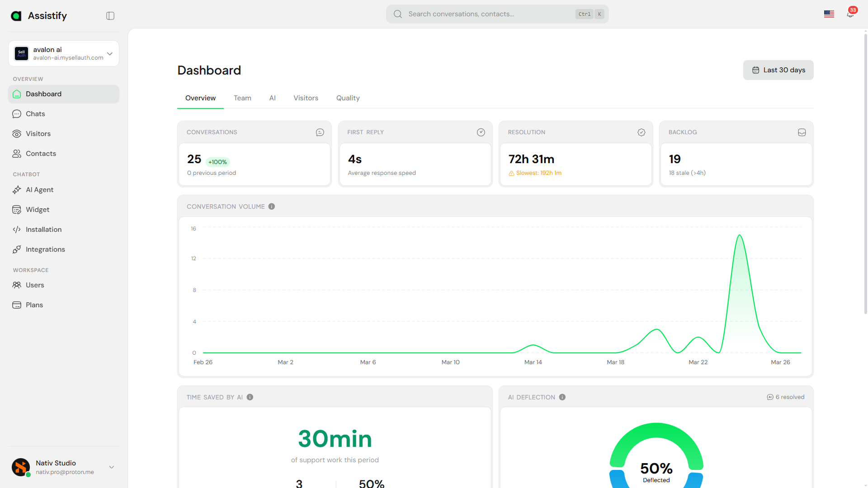Open the Contacts page

[41, 153]
